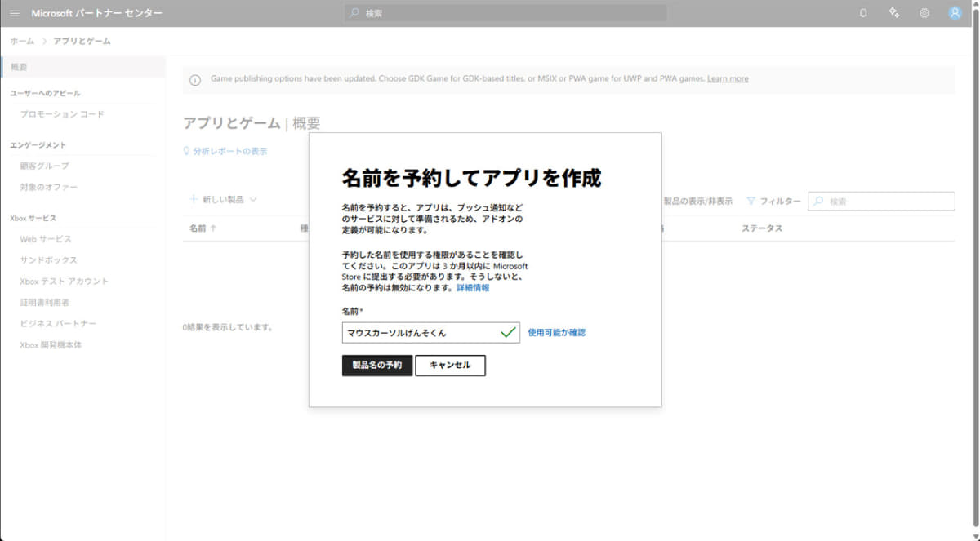Click the 0結果を表示しています text
980x541 pixels.
point(227,327)
